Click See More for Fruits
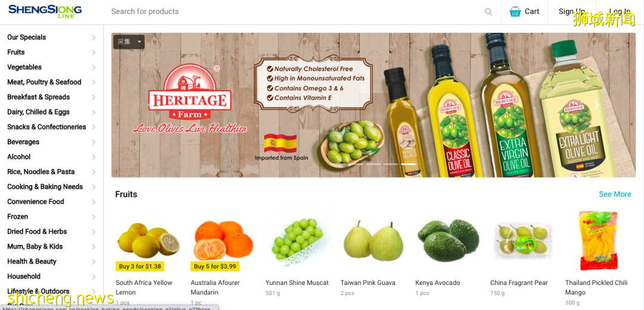The image size is (644, 310). [x=615, y=194]
